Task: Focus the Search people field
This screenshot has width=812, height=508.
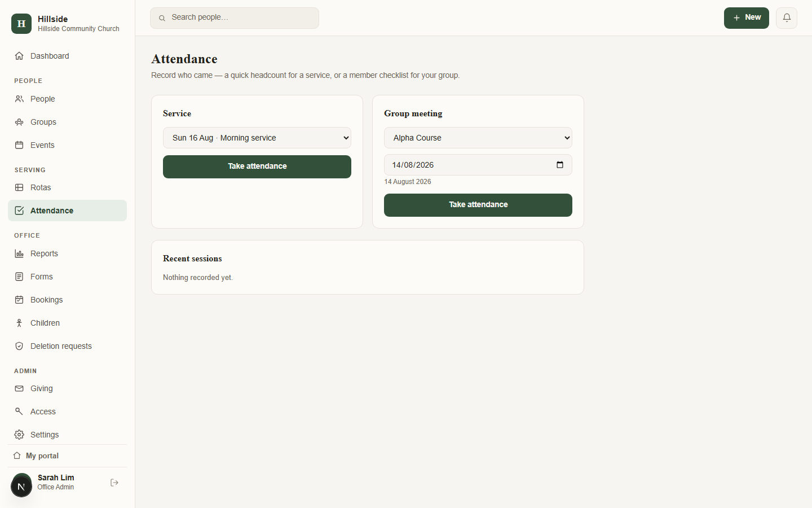Action: point(235,18)
